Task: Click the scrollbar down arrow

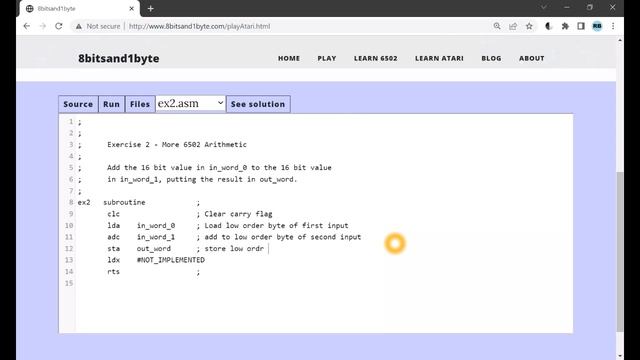Action: tap(620, 356)
